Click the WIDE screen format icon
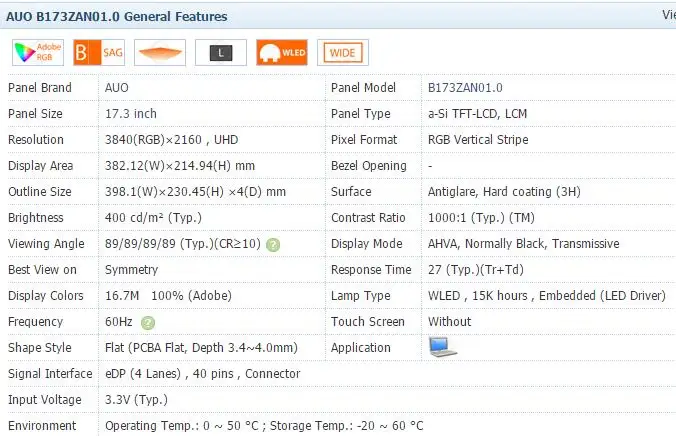 [x=343, y=53]
